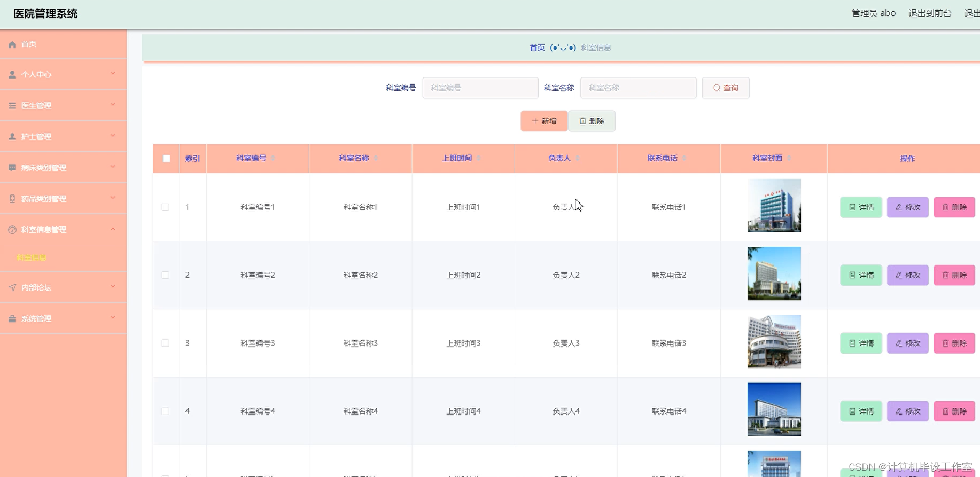This screenshot has width=980, height=477.
Task: Click the paper-plane icon beside 内部论坛
Action: click(12, 287)
